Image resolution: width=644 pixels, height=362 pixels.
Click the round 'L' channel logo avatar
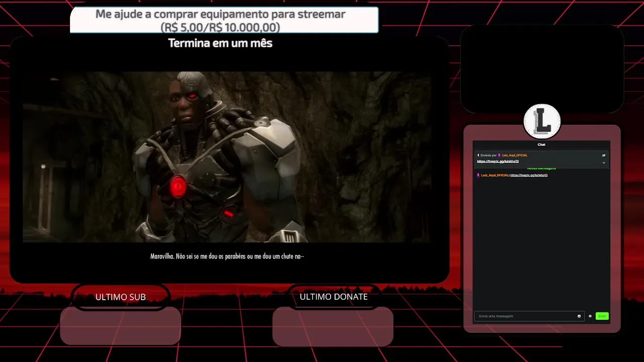click(x=542, y=121)
